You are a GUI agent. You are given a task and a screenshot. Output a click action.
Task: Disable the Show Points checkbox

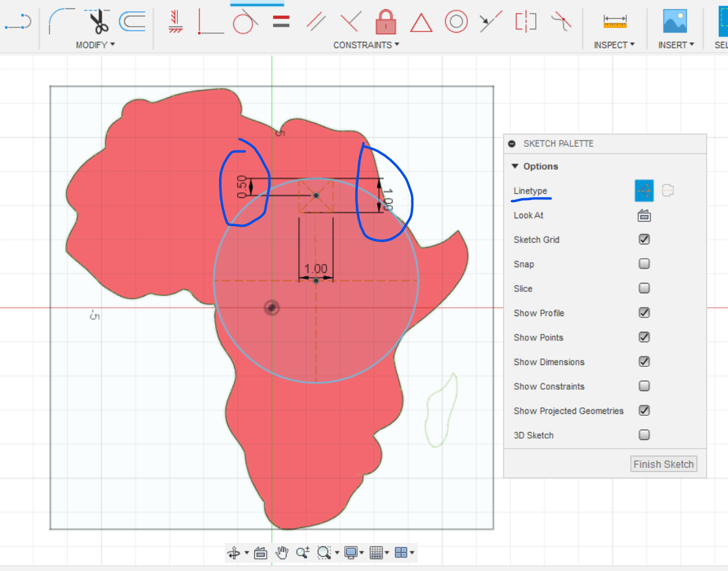tap(644, 337)
